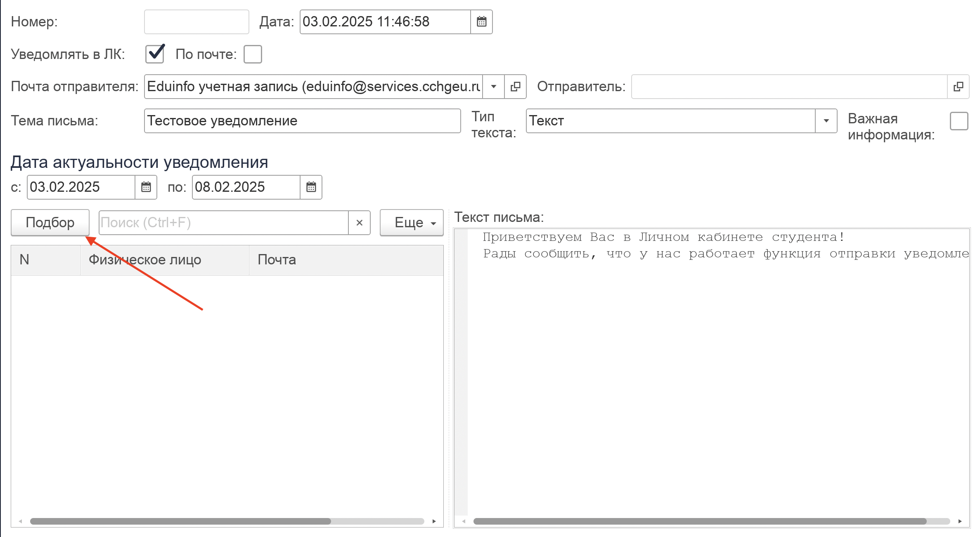Viewport: 980px width, 537px height.
Task: Open Отправитель field selection icon
Action: pyautogui.click(x=958, y=87)
